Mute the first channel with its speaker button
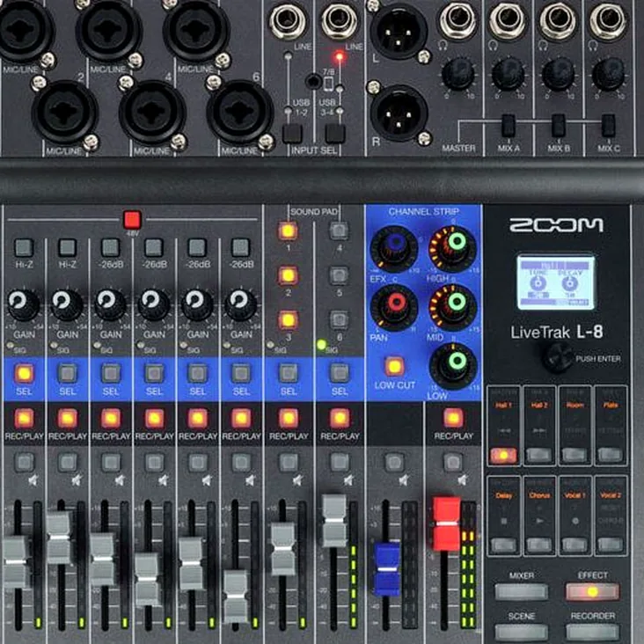 (x=25, y=462)
